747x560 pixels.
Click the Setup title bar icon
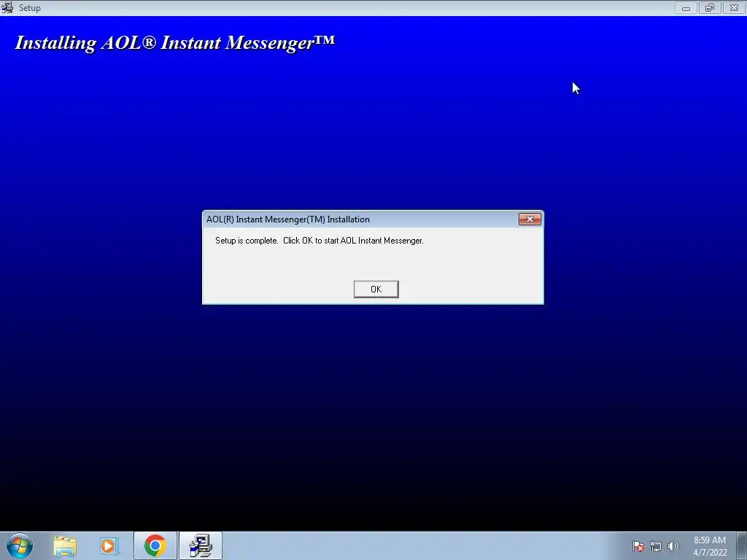tap(7, 7)
